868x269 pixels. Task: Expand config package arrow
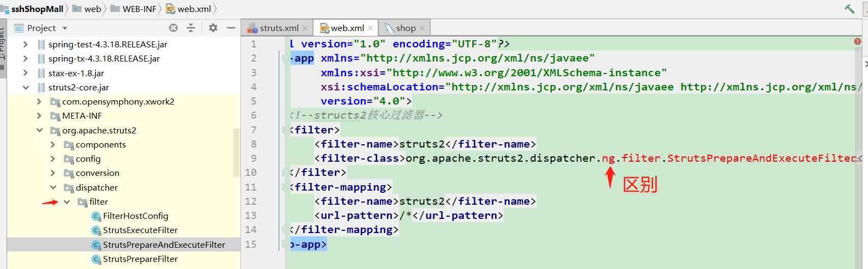click(x=52, y=158)
